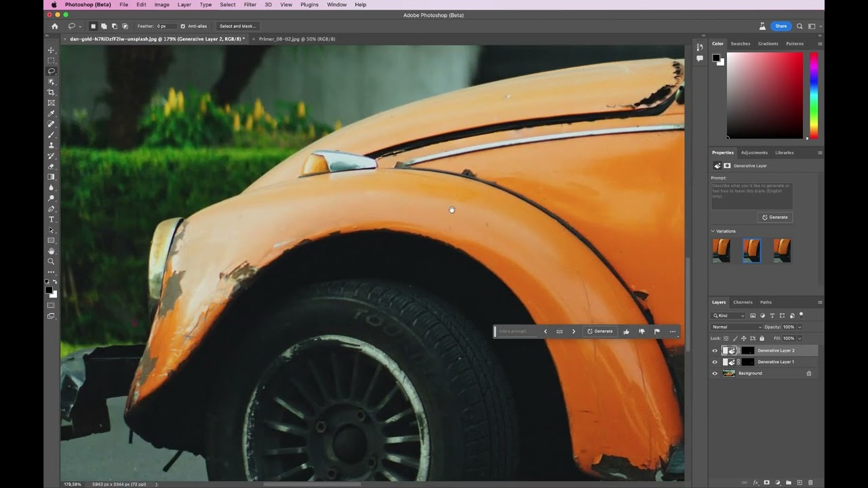
Task: Add layer mask from Layers panel bottom
Action: point(767,483)
